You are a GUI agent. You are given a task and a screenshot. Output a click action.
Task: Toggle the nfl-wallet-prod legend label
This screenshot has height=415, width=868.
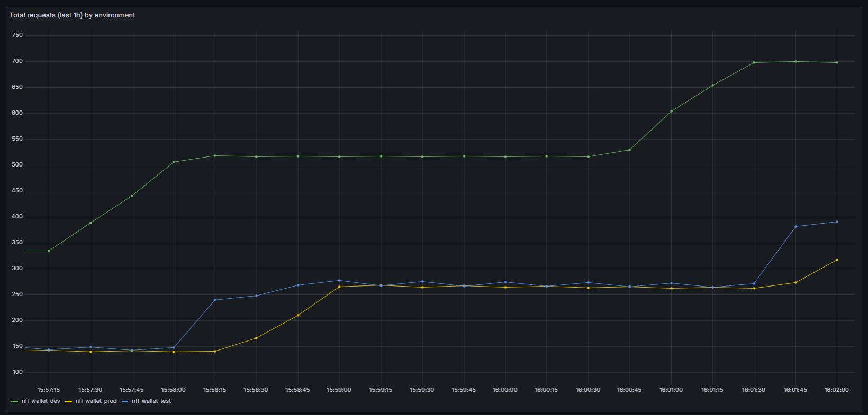click(x=96, y=401)
